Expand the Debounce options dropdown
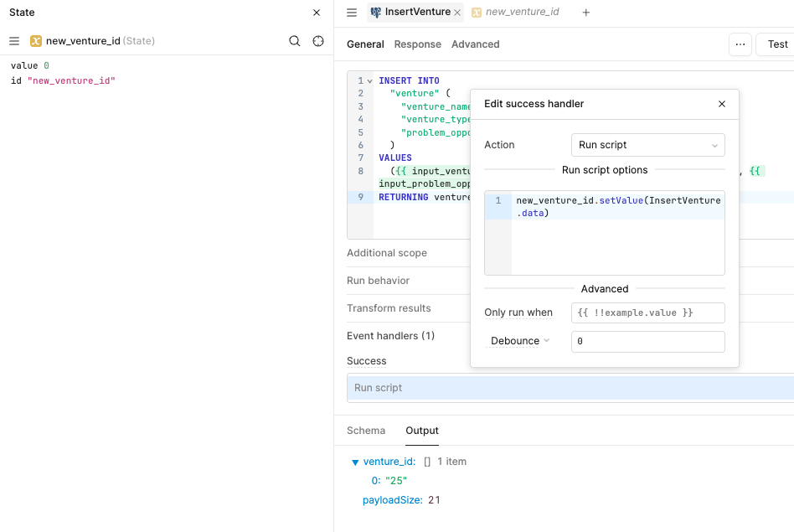This screenshot has height=532, width=794. (x=520, y=341)
